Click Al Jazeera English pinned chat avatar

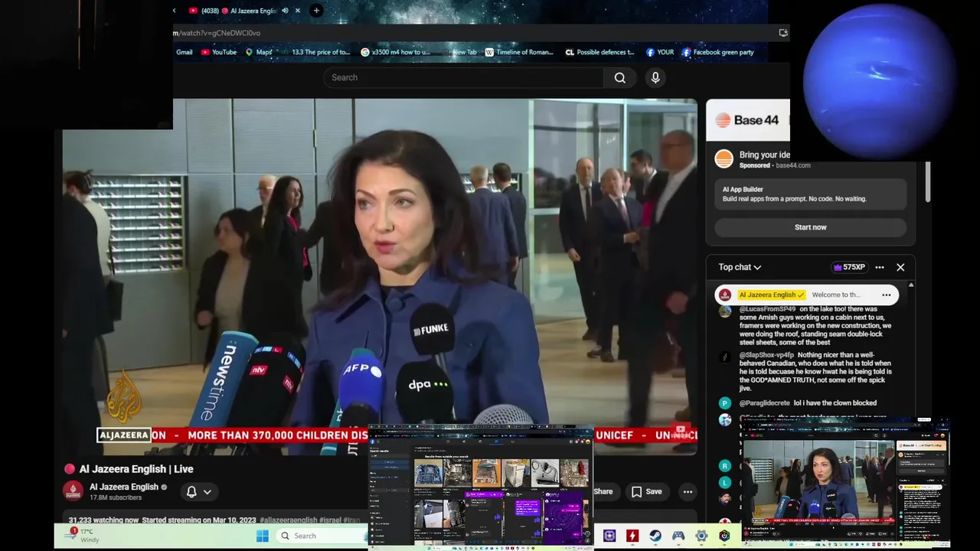click(x=725, y=295)
